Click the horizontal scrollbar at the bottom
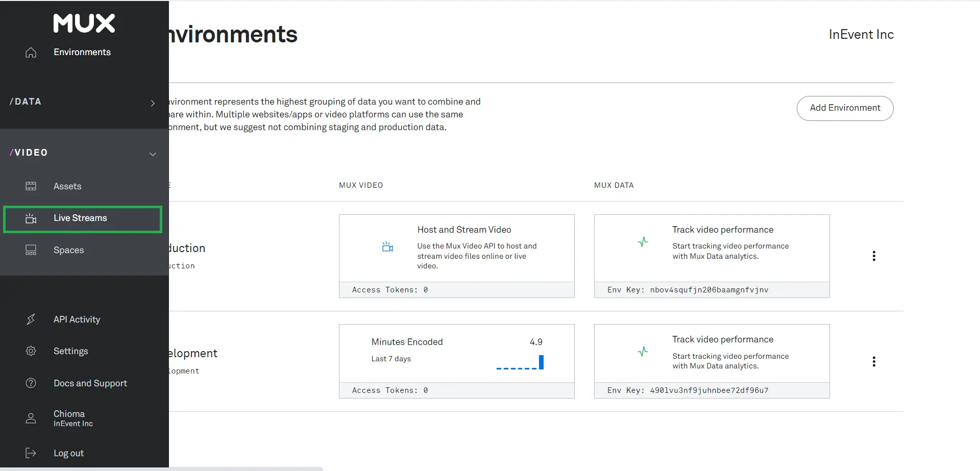The image size is (980, 471). [x=161, y=469]
